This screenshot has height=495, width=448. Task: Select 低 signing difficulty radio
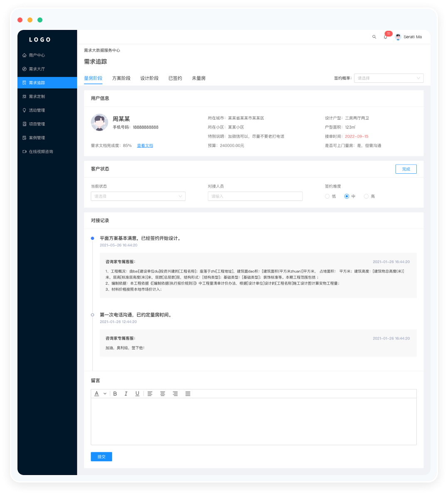tap(327, 196)
